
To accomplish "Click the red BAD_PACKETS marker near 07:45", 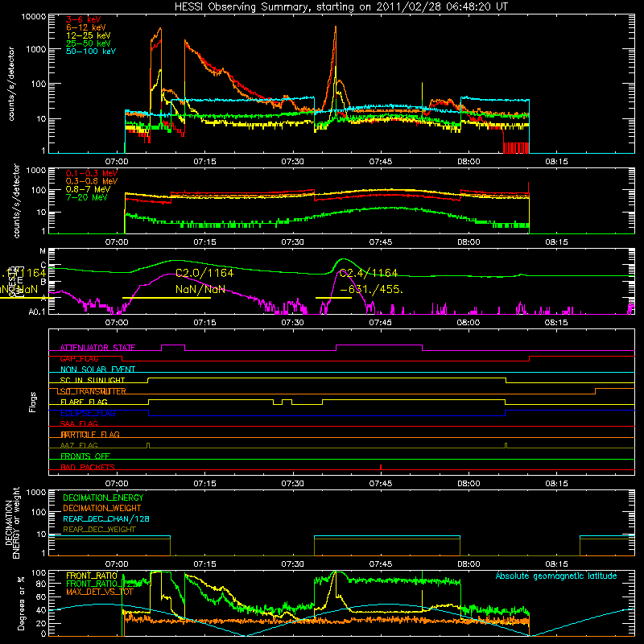I will [381, 467].
